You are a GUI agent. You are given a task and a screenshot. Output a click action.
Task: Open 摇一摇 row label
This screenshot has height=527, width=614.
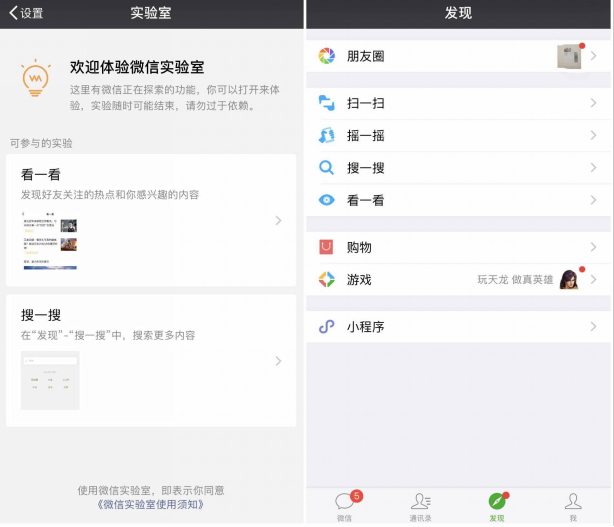pos(365,136)
